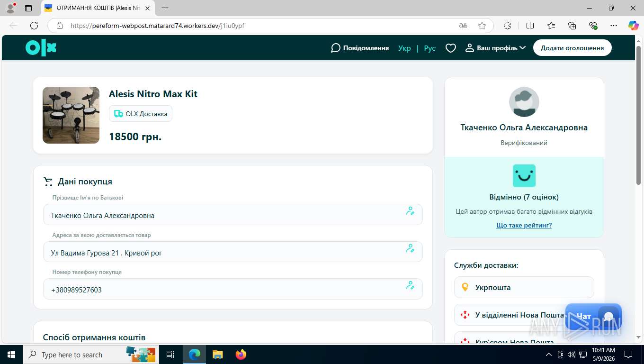The image size is (644, 364).
Task: Open browser extensions icon
Action: pyautogui.click(x=507, y=26)
